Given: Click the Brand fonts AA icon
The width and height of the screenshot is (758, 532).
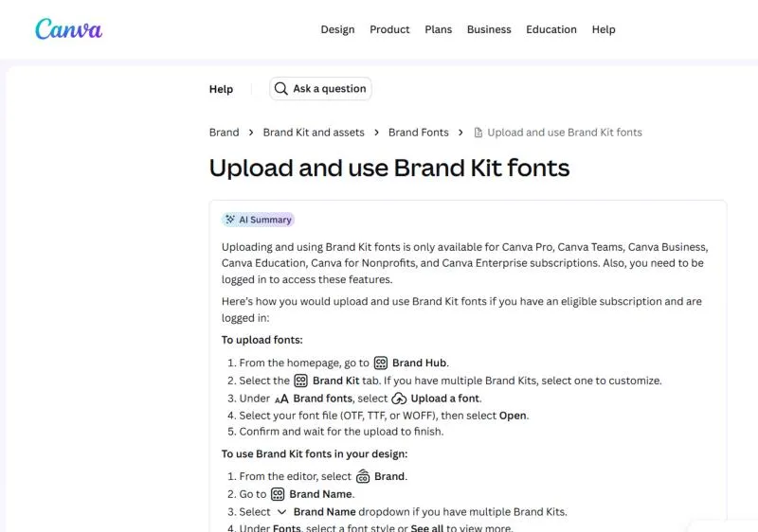Looking at the screenshot, I should [x=281, y=399].
